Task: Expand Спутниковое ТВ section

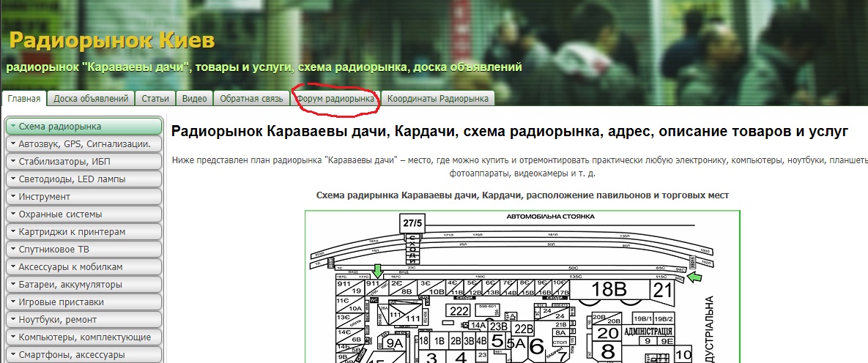Action: click(84, 250)
